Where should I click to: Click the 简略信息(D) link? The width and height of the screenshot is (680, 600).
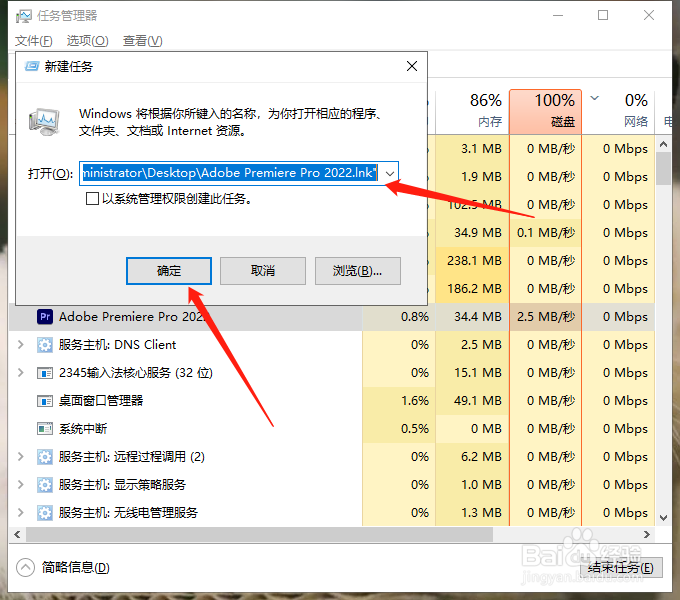75,567
